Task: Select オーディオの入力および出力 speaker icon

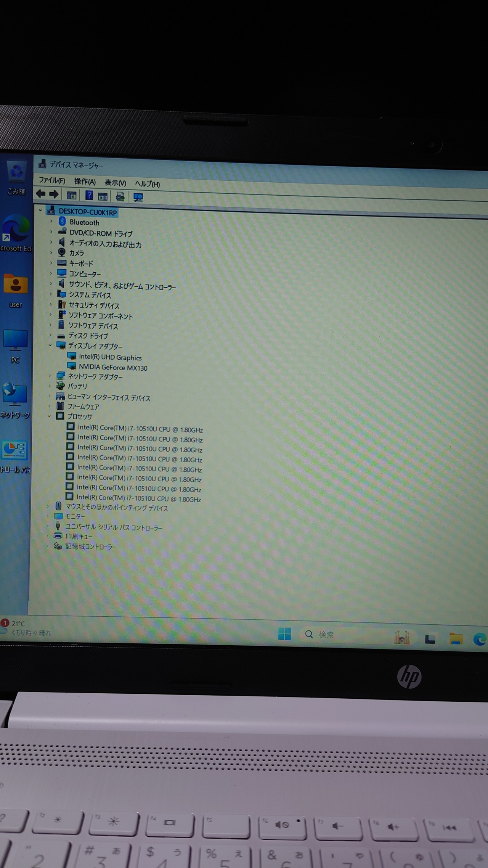Action: pos(61,242)
